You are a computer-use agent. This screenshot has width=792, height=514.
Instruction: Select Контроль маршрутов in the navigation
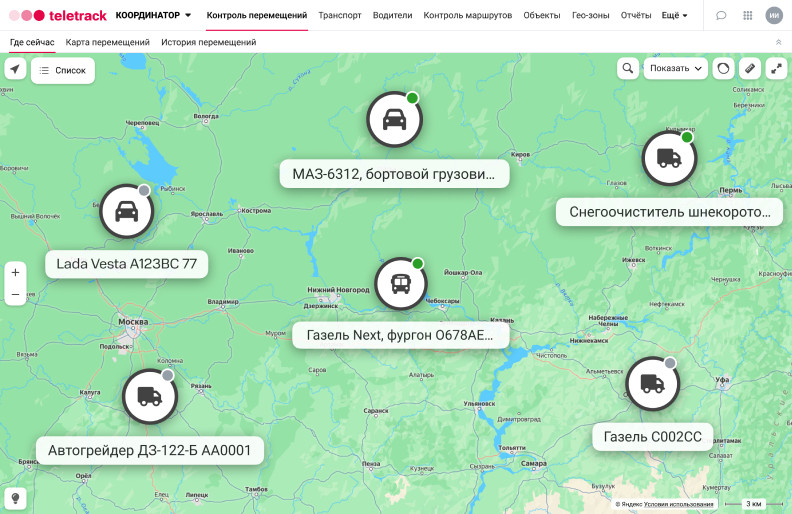[x=468, y=15]
